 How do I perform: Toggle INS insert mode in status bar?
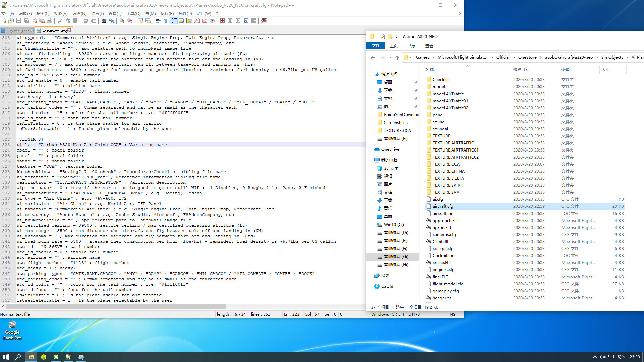click(452, 314)
